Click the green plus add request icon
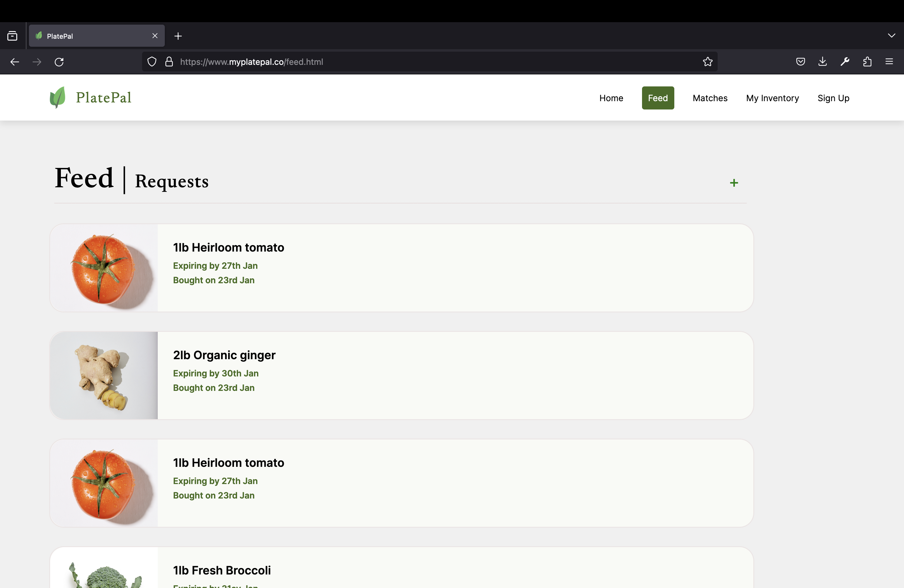Screen dimensions: 904x588 click(734, 183)
